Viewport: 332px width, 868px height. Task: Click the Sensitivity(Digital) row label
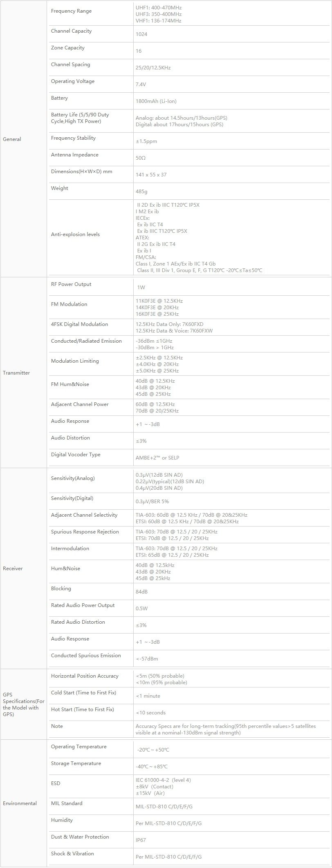click(72, 498)
